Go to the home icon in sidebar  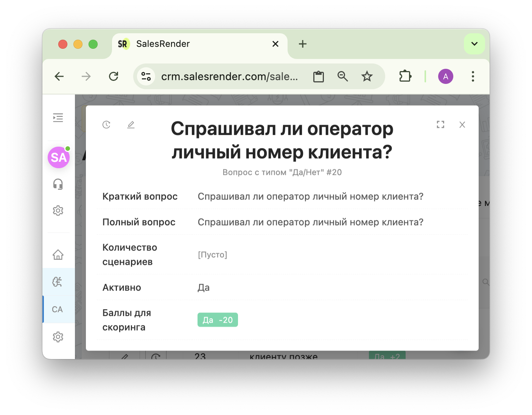[x=58, y=255]
